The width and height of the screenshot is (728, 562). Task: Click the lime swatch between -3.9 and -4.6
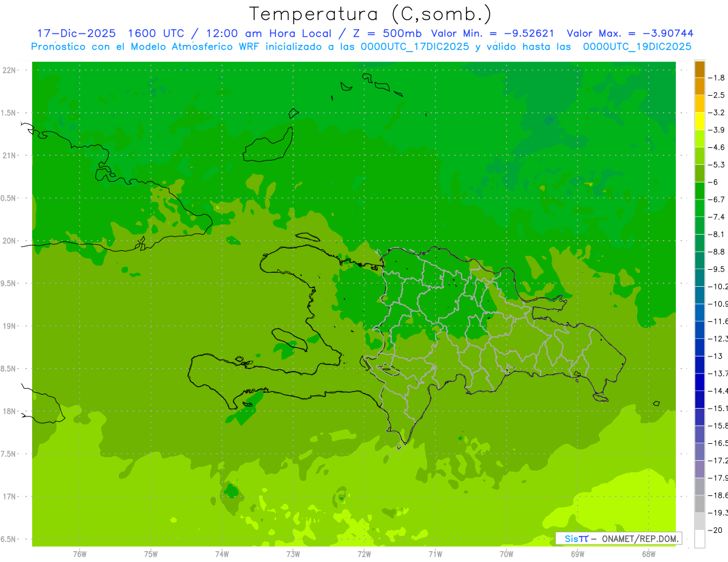click(699, 139)
